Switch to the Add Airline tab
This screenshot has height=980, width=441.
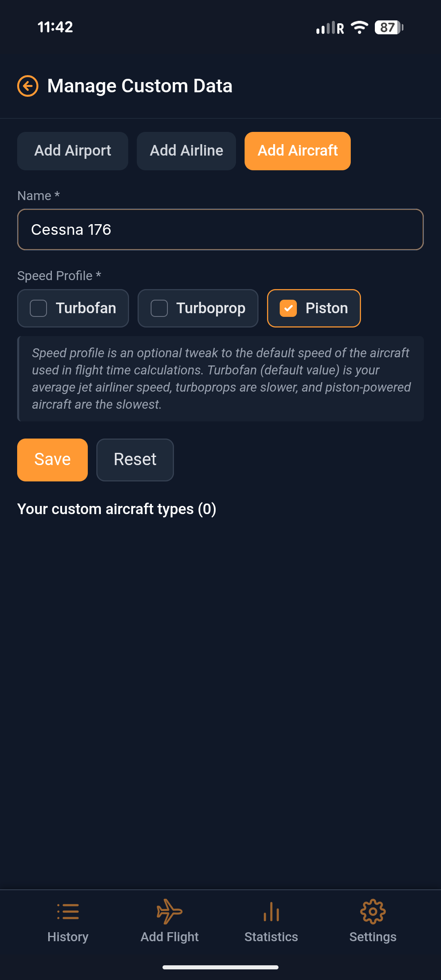[x=186, y=151]
